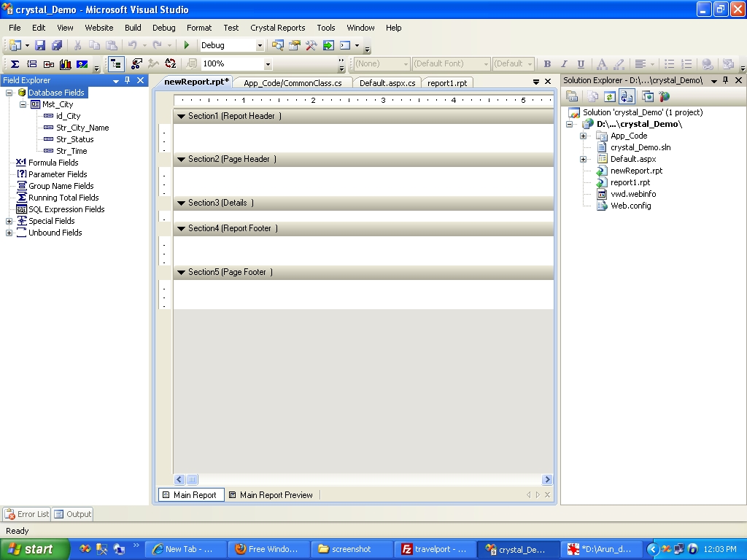Start debugging with the green play icon
This screenshot has height=560, width=747.
click(x=186, y=44)
